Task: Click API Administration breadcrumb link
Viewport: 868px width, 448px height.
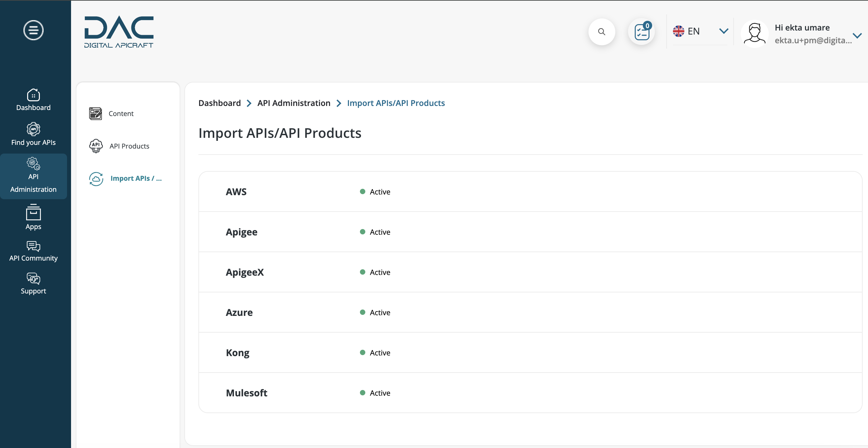Action: pos(294,103)
